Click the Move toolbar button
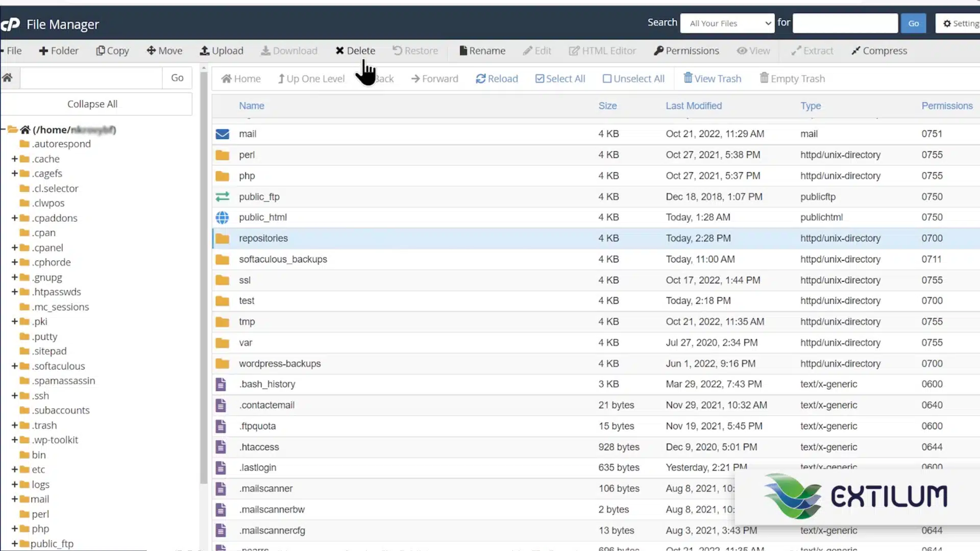Viewport: 980px width, 551px height. pos(164,51)
